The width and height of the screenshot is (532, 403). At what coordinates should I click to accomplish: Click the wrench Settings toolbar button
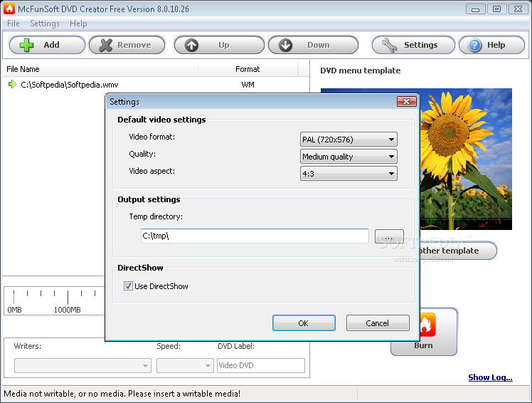tap(413, 45)
